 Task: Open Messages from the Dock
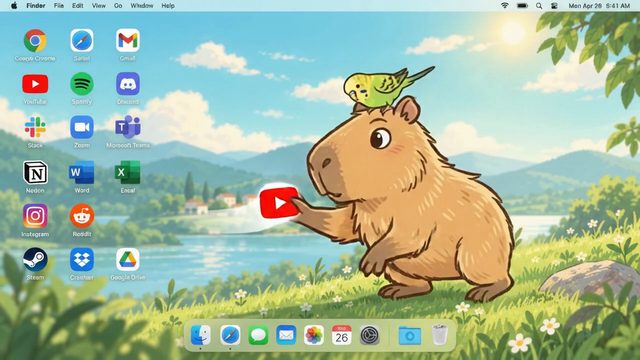[x=258, y=336]
